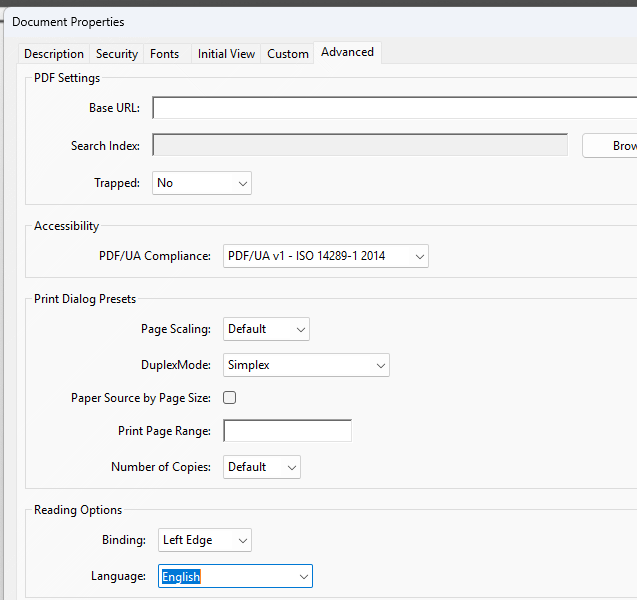Go to the Fonts tab
This screenshot has width=637, height=600.
coord(165,54)
